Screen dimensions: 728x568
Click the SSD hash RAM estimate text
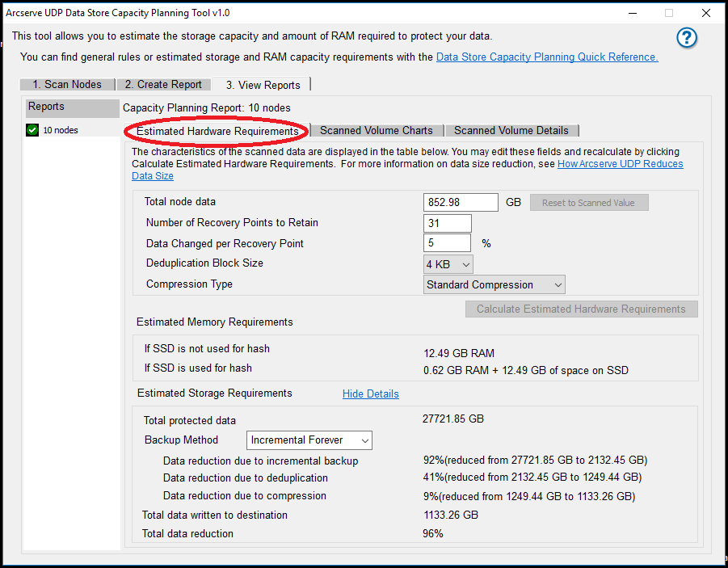[x=525, y=371]
